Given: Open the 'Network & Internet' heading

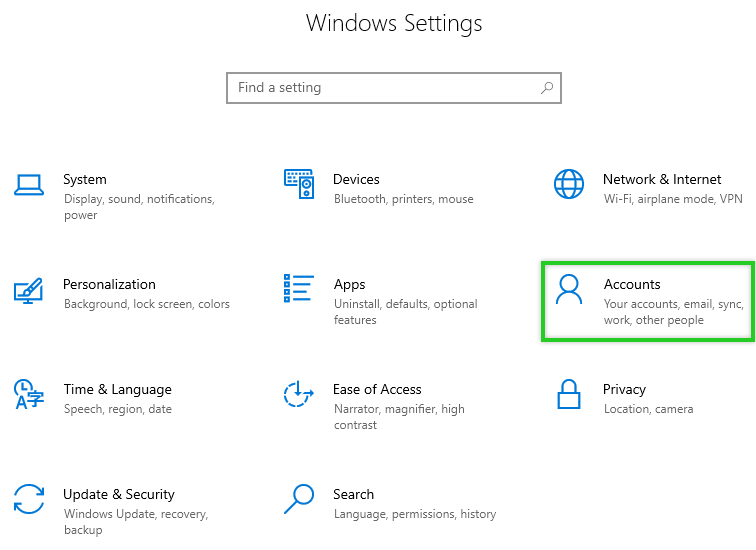Looking at the screenshot, I should pos(661,180).
